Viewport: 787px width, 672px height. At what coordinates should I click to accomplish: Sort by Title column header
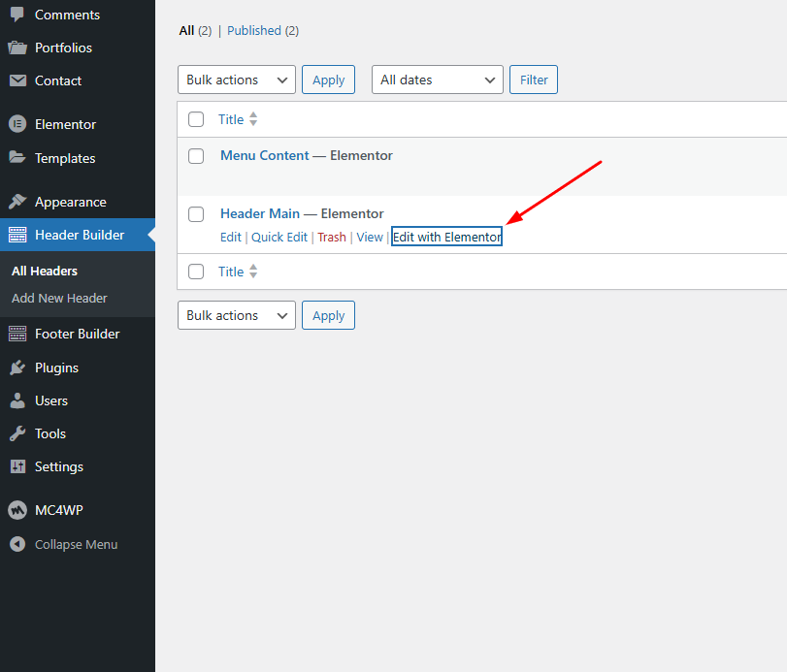click(231, 119)
